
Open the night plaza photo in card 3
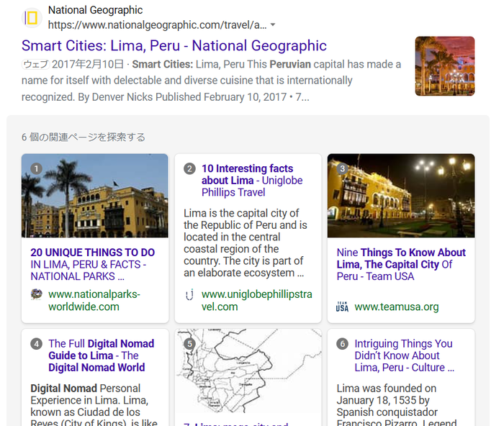(x=401, y=196)
